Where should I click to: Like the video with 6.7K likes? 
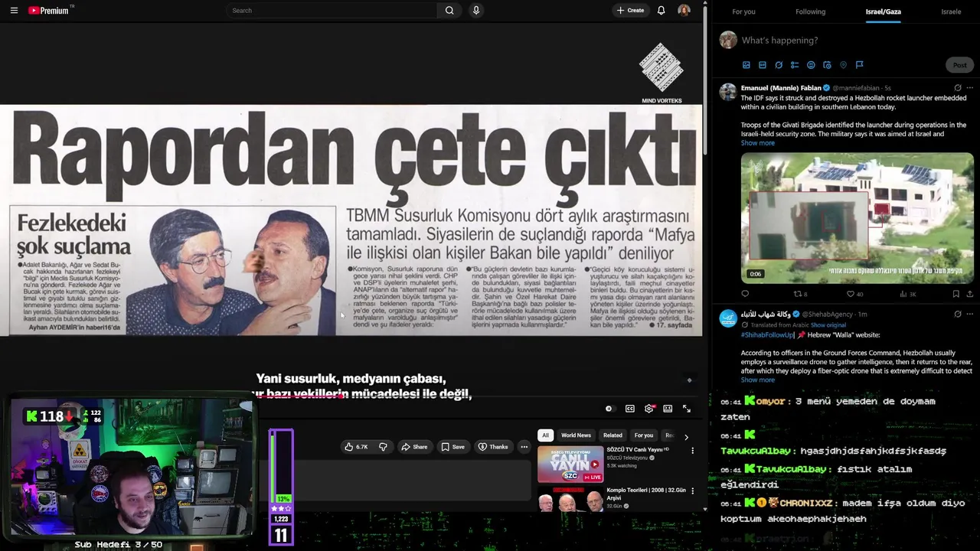(356, 447)
